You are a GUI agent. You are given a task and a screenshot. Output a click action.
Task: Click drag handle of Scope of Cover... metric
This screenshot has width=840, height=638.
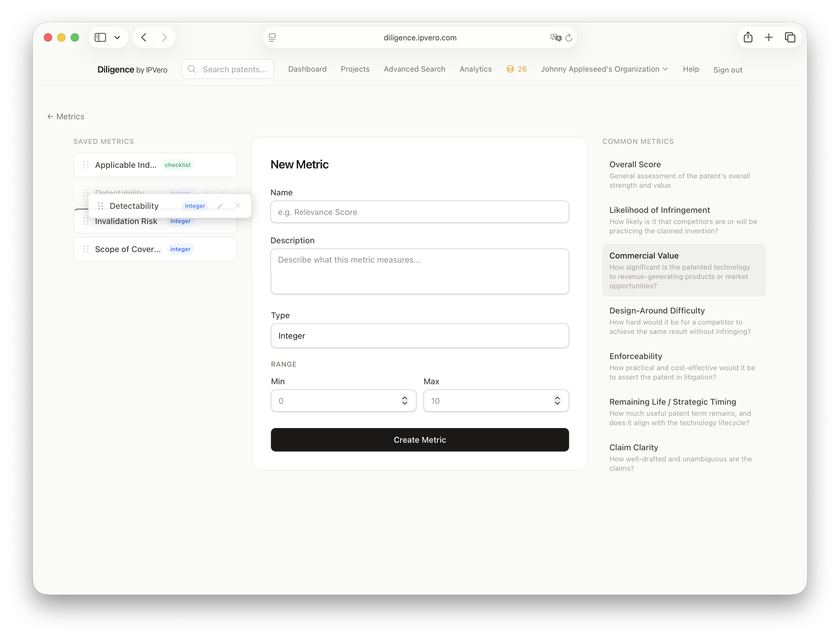(86, 249)
